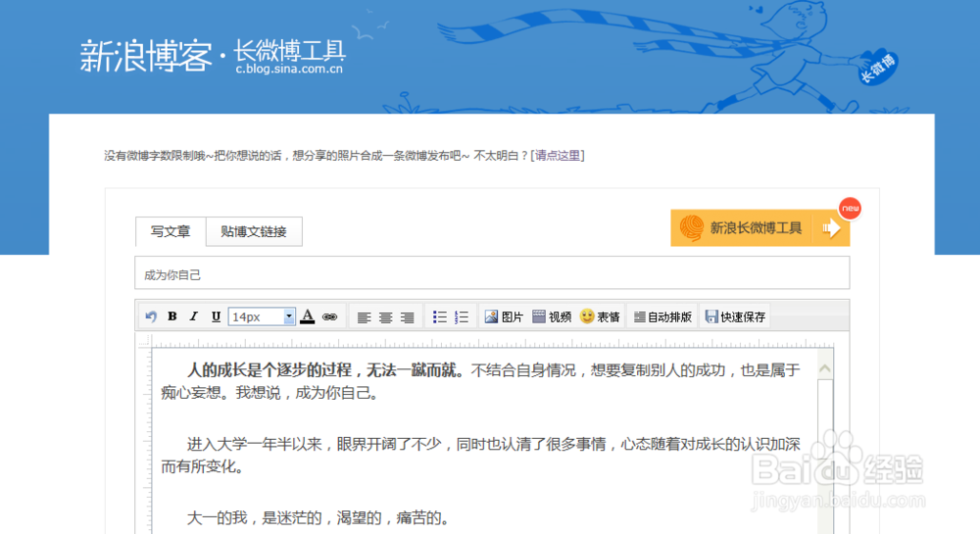
Task: Click the editor scrollbar up arrow
Action: click(825, 369)
